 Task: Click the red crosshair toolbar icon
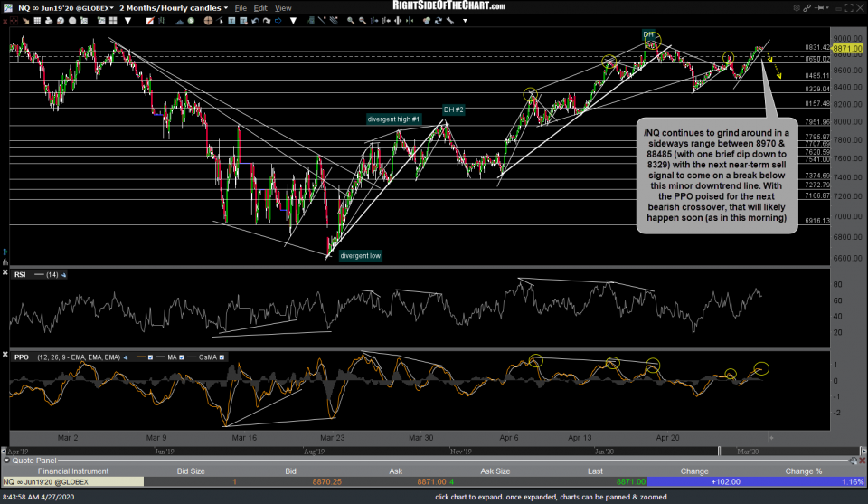[x=14, y=21]
